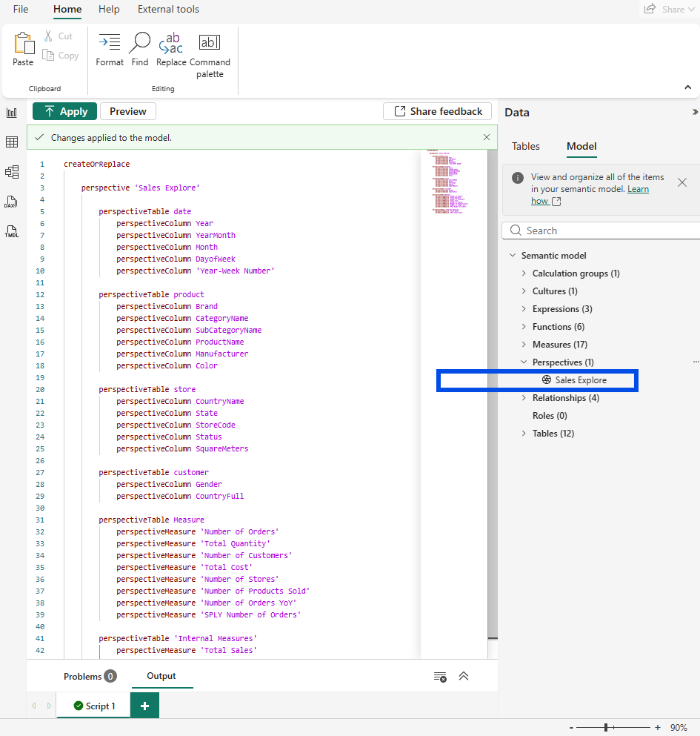Image resolution: width=700 pixels, height=736 pixels.
Task: Click the zoom out minus button
Action: [x=571, y=728]
